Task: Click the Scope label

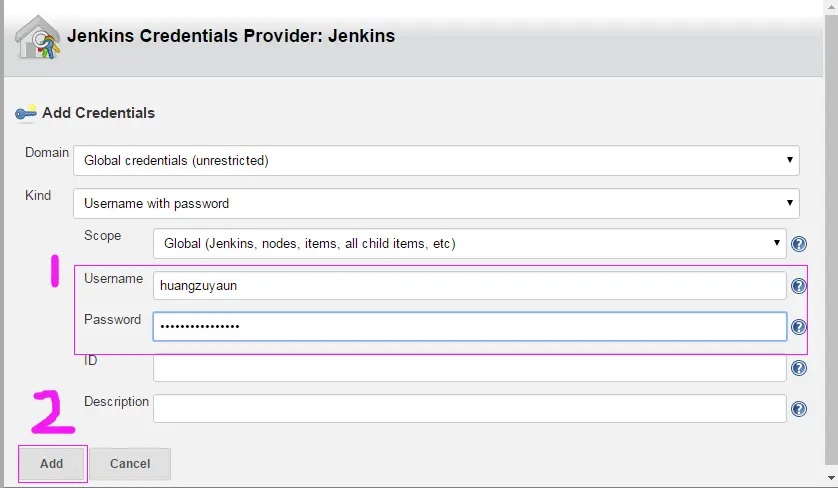Action: pos(103,236)
